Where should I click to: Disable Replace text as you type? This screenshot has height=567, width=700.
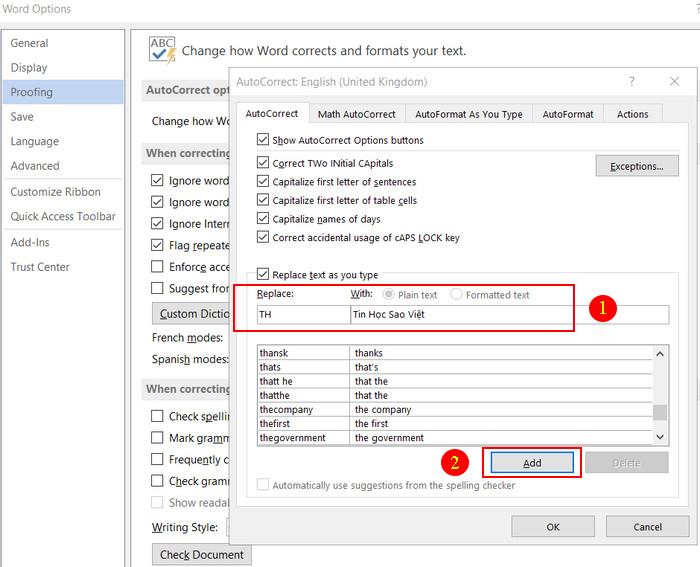coord(263,274)
